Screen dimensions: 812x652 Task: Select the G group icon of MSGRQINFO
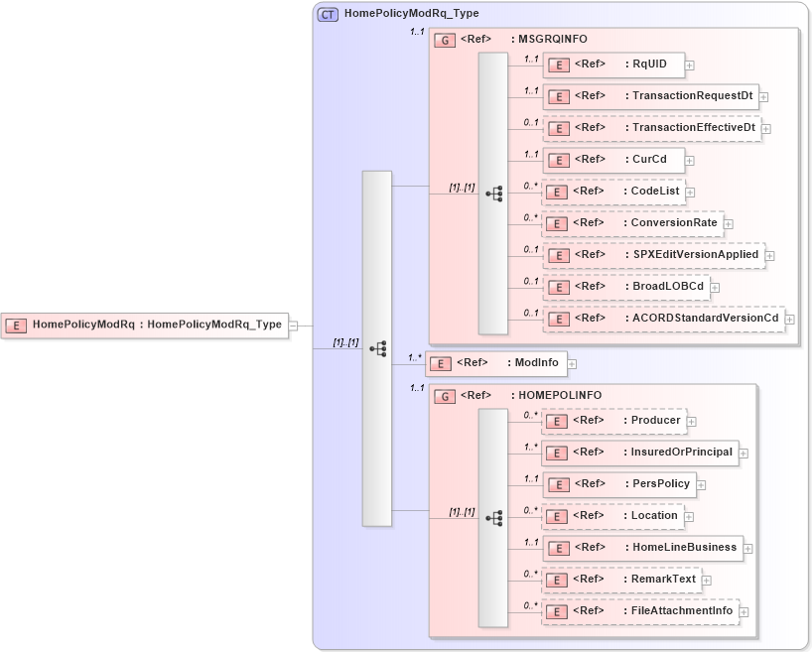444,39
